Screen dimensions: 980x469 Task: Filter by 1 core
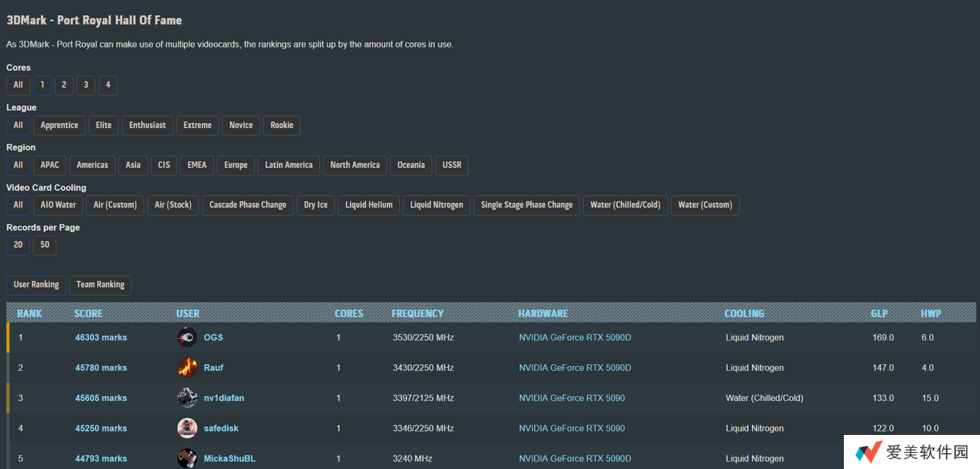[x=42, y=85]
